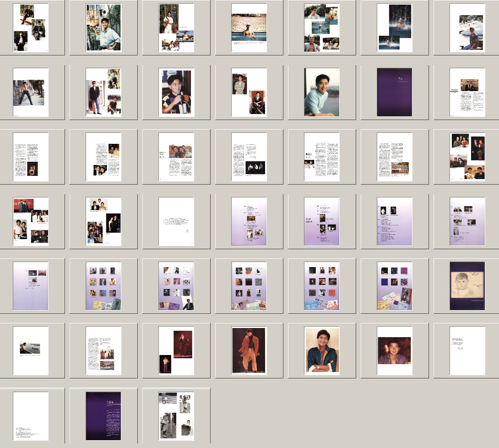Open the page with three dark-suit photos

click(x=31, y=27)
